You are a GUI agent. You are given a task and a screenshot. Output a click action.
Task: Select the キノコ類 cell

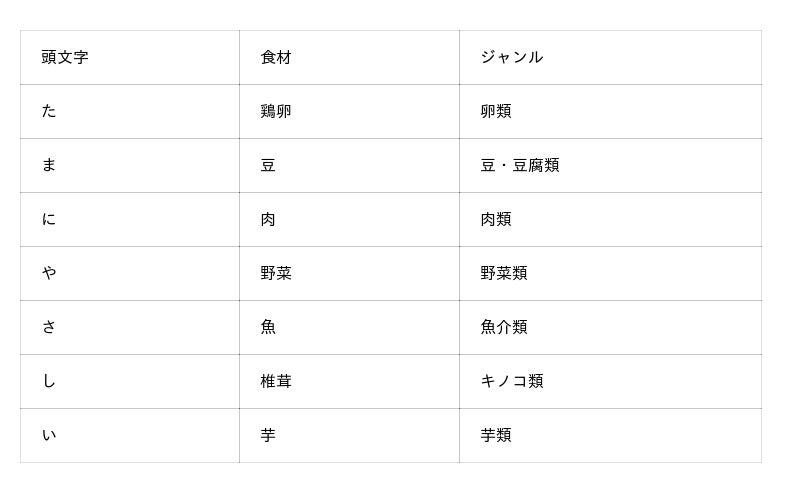[x=610, y=381]
